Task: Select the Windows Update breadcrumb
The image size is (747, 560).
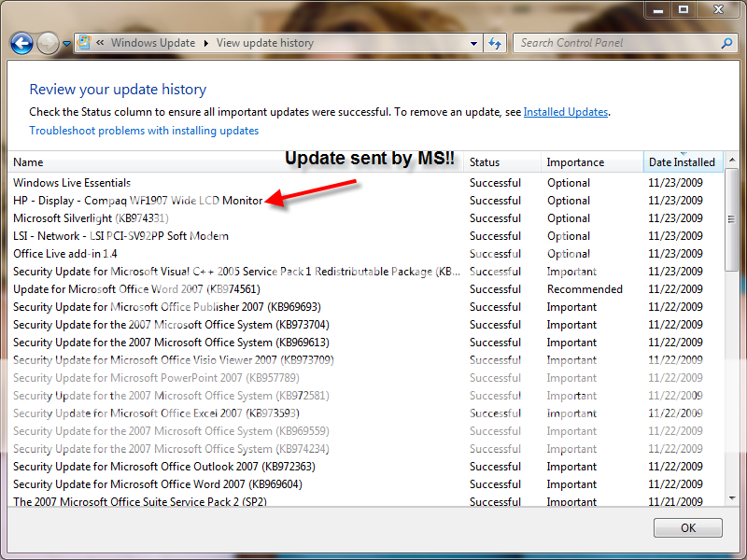Action: (153, 43)
